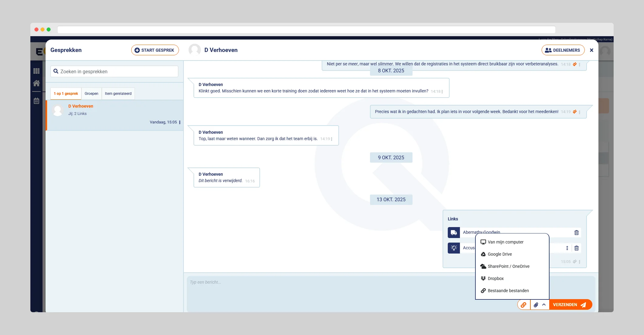Image resolution: width=644 pixels, height=335 pixels.
Task: Choose Google Drive from attachment menu
Action: click(500, 254)
